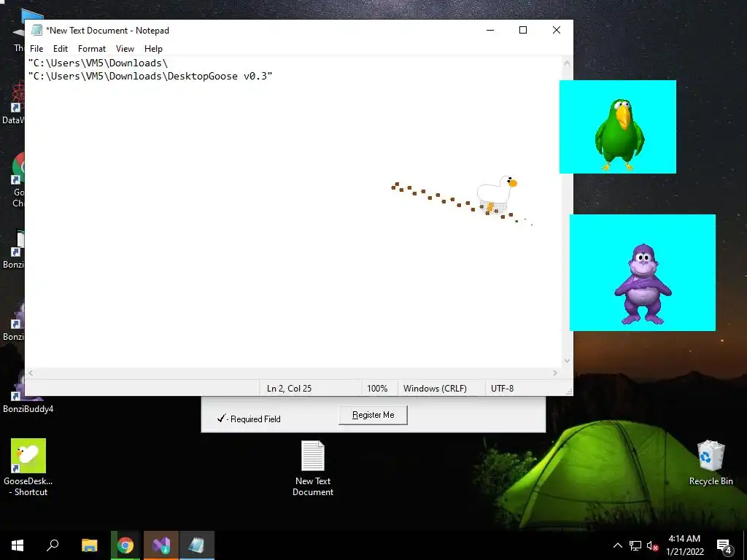Open the File menu in Notepad
Image resolution: width=747 pixels, height=560 pixels.
click(36, 49)
